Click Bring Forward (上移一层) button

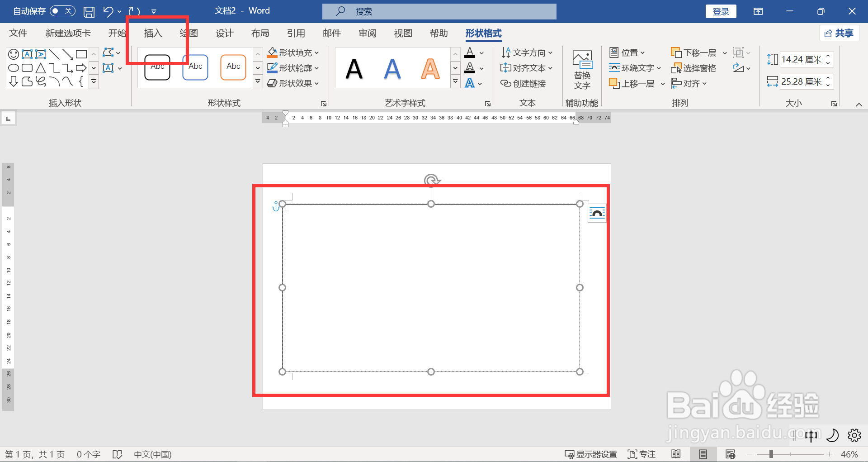tap(632, 83)
